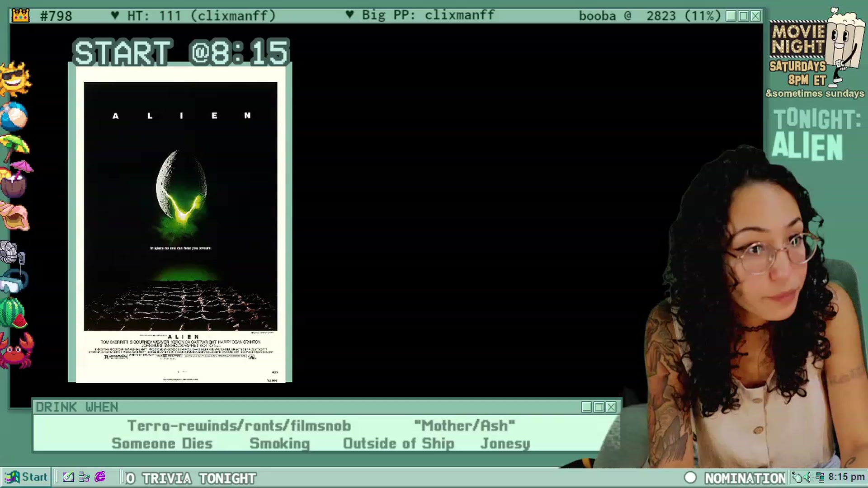
Task: Click the HT: 111 (clixmanff) label
Action: [x=193, y=16]
